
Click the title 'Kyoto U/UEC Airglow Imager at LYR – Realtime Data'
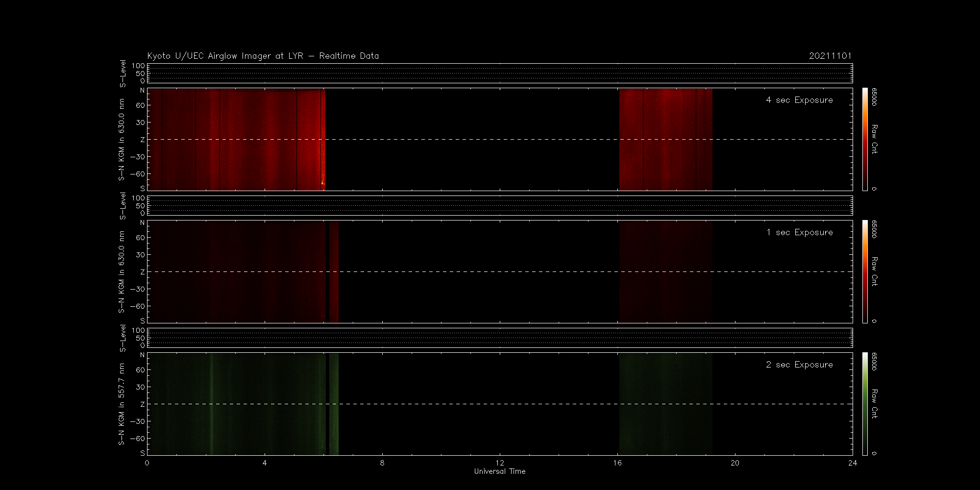pyautogui.click(x=263, y=56)
